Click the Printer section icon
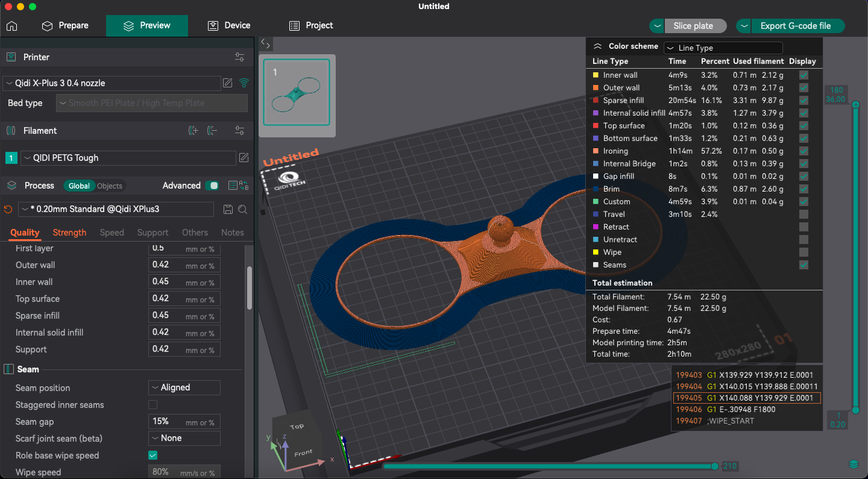The width and height of the screenshot is (868, 479). (10, 57)
